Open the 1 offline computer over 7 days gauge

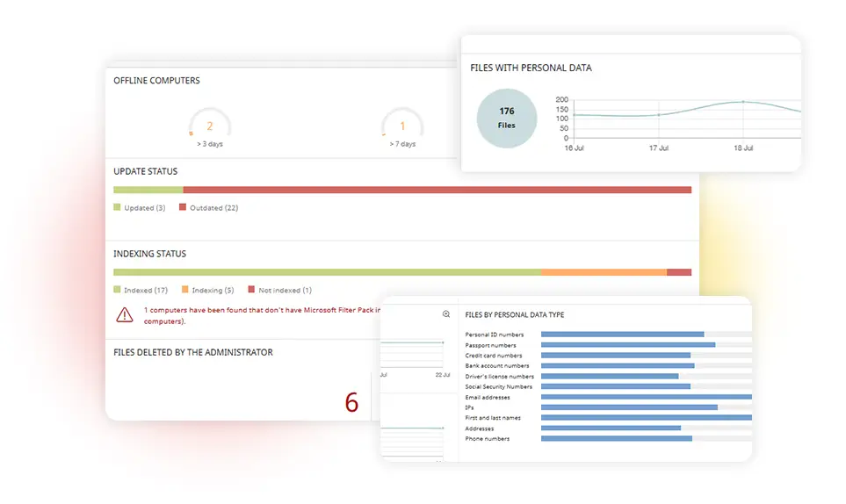[x=402, y=123]
